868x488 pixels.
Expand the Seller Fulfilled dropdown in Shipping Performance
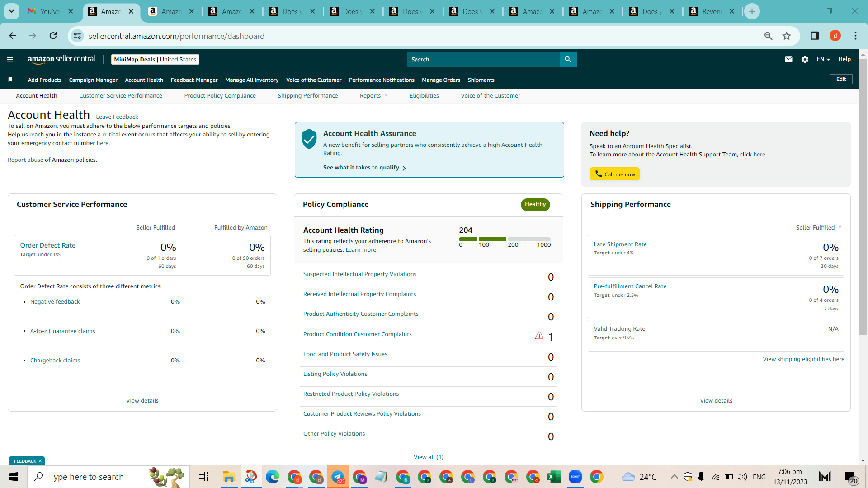tap(819, 227)
